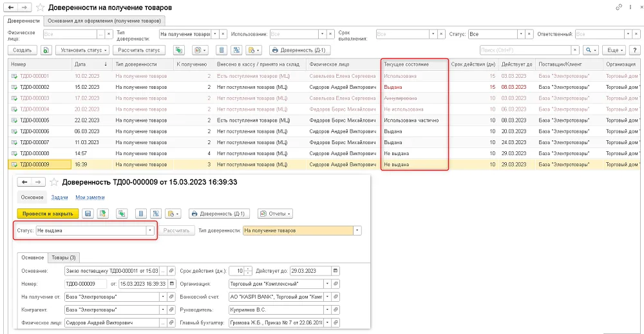Screen dimensions: 644x334
Task: Click the Номер field containing ТД00-000009
Action: pos(86,284)
